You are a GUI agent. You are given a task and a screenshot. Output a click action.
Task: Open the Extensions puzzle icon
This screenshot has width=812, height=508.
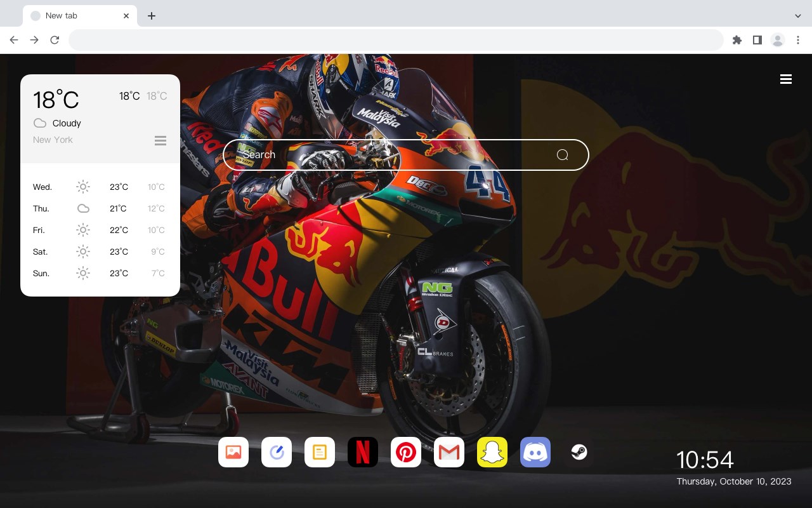tap(737, 40)
